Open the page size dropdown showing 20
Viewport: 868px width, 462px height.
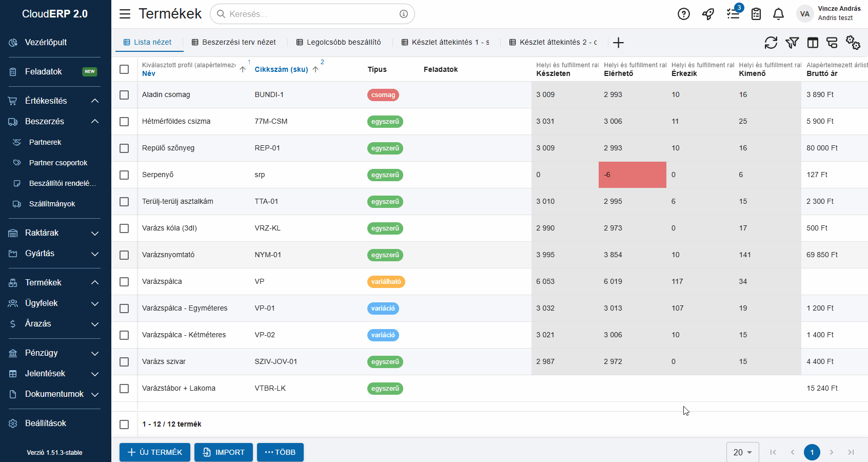(x=742, y=452)
